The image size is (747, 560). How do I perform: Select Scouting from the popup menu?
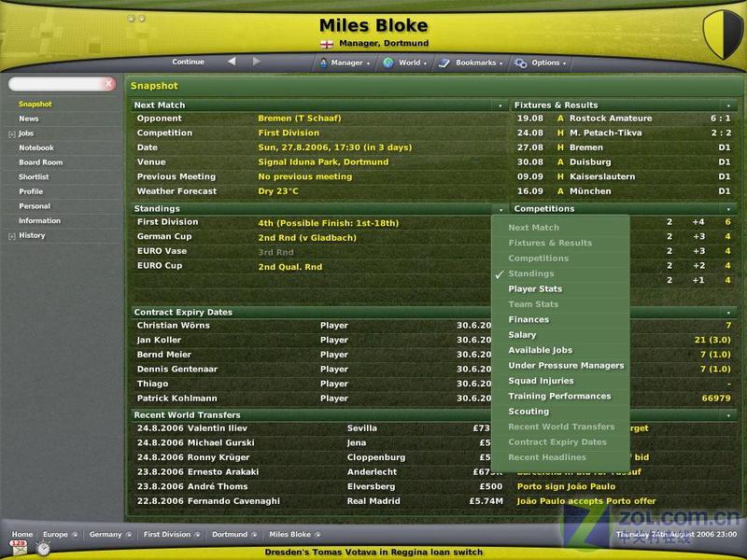point(529,412)
